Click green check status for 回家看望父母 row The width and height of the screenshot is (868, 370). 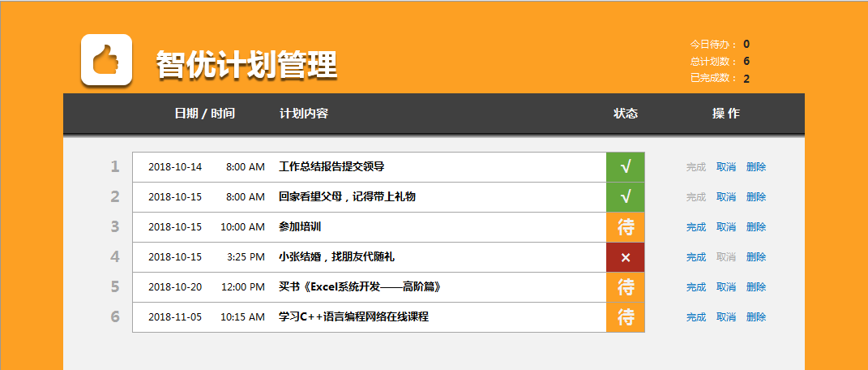[626, 197]
